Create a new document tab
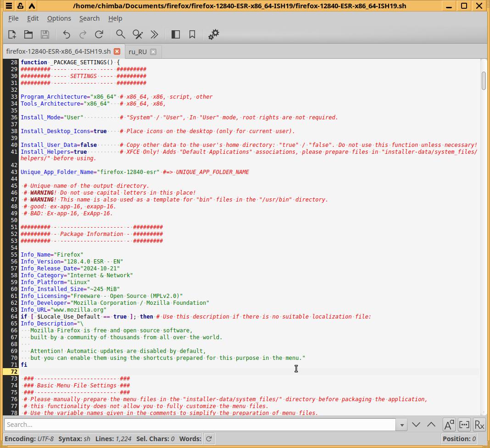The width and height of the screenshot is (490, 448). tap(12, 34)
